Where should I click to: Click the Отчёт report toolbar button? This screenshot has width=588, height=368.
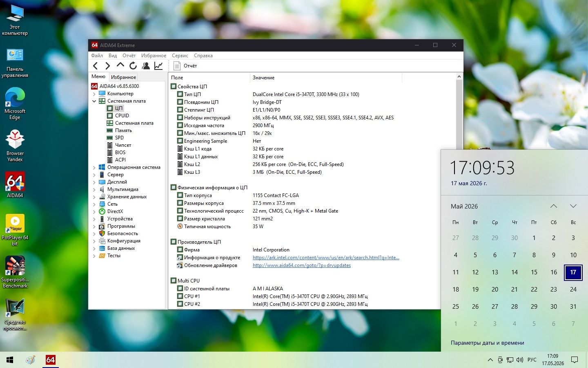click(x=185, y=66)
